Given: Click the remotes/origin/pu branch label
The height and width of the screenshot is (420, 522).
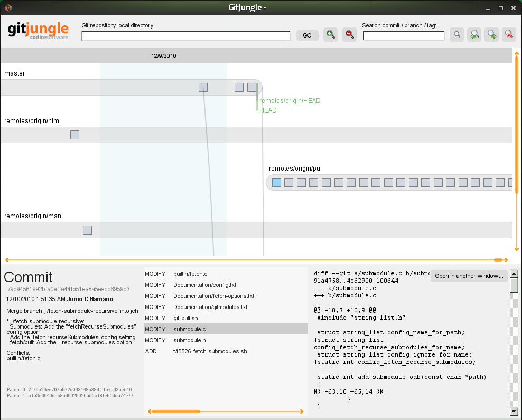Looking at the screenshot, I should 294,169.
